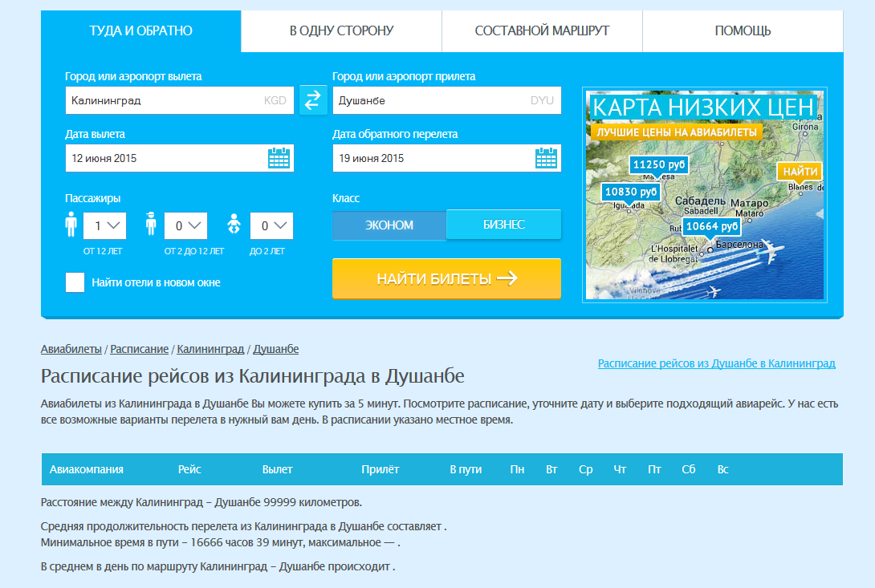Viewport: 875px width, 588px height.
Task: Click return date field 19 июня 2015
Action: click(447, 159)
